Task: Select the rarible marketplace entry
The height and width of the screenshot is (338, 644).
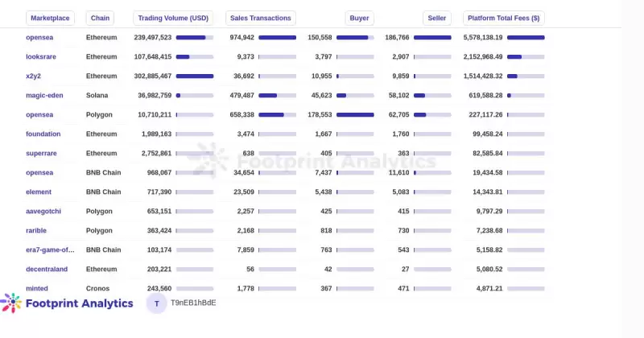Action: click(x=37, y=230)
